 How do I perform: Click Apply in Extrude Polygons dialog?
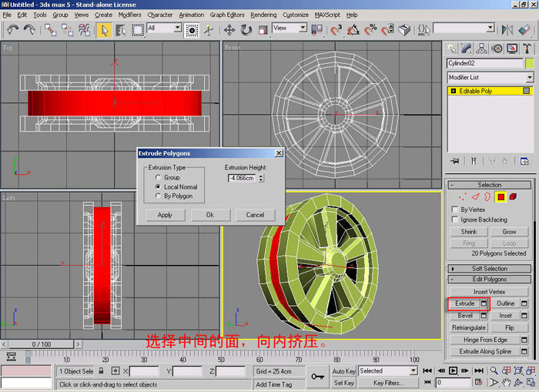click(x=165, y=215)
